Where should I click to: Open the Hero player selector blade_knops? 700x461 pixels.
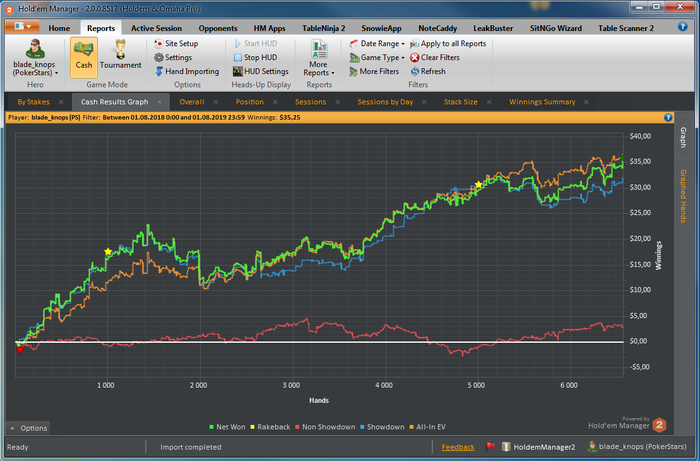coord(35,58)
